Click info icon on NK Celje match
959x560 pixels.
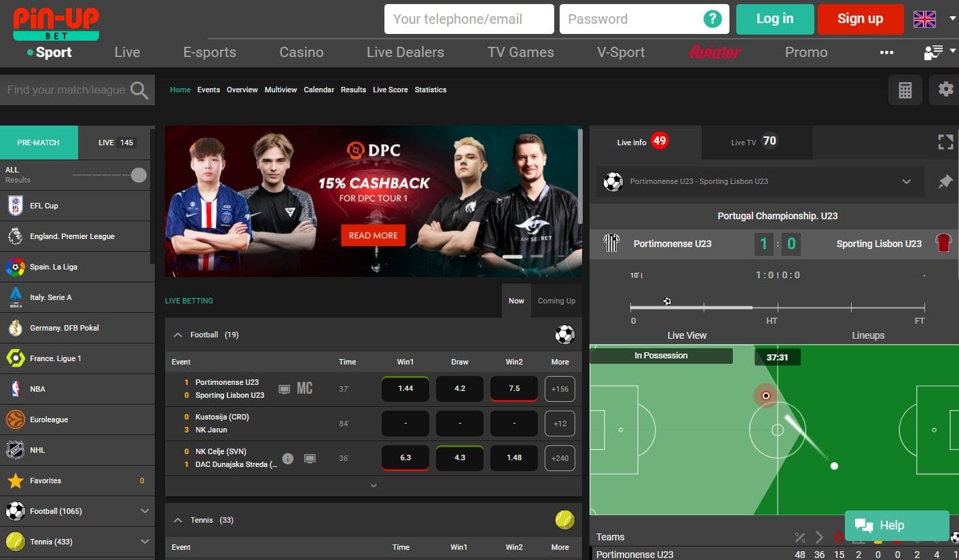(288, 458)
